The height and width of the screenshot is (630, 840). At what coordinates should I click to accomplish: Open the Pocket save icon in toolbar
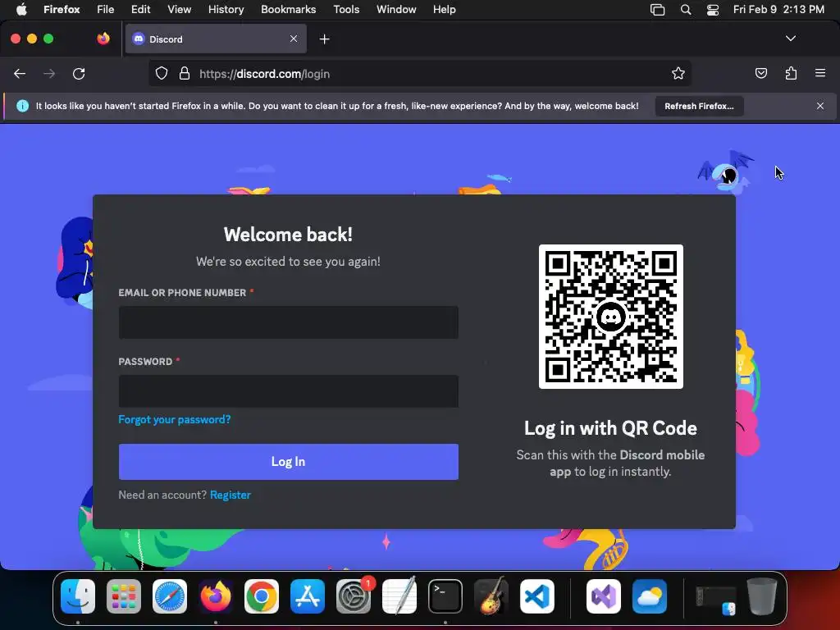click(x=760, y=73)
